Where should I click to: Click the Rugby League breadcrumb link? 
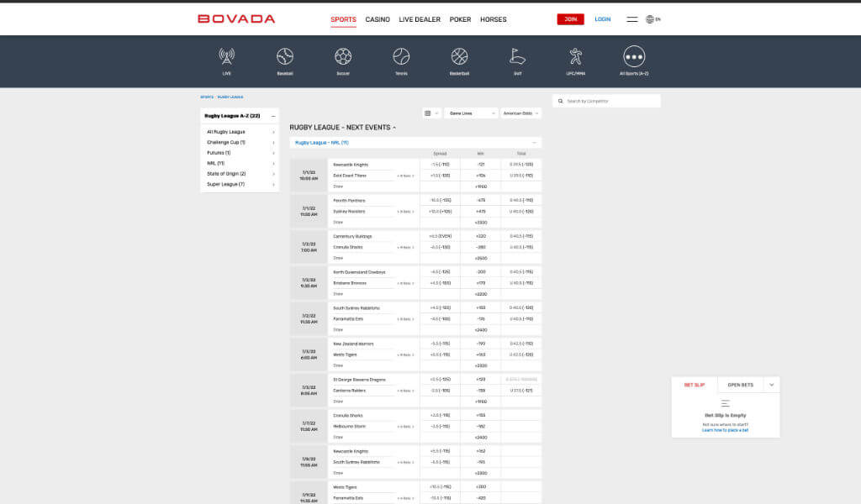(x=230, y=97)
